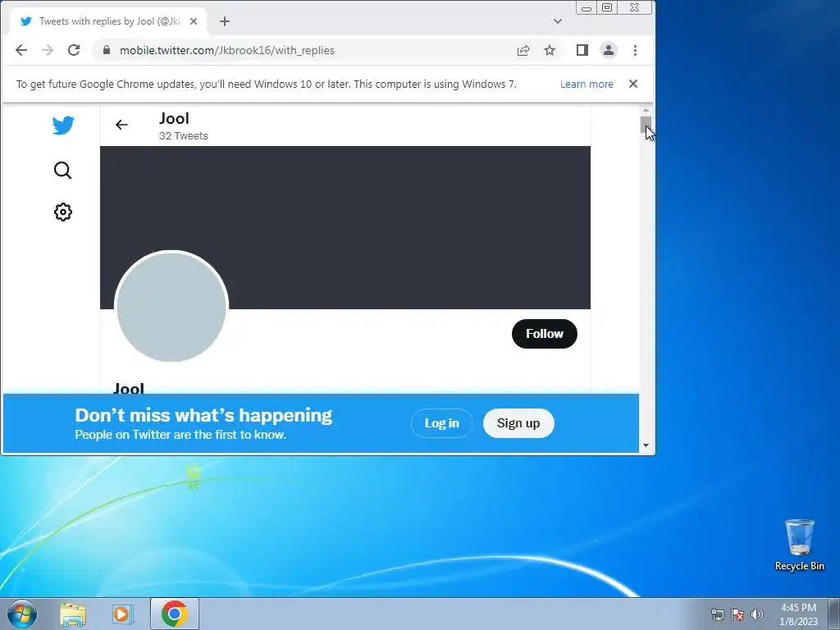Viewport: 840px width, 630px height.
Task: Launch Windows Media Player from taskbar
Action: 123,614
